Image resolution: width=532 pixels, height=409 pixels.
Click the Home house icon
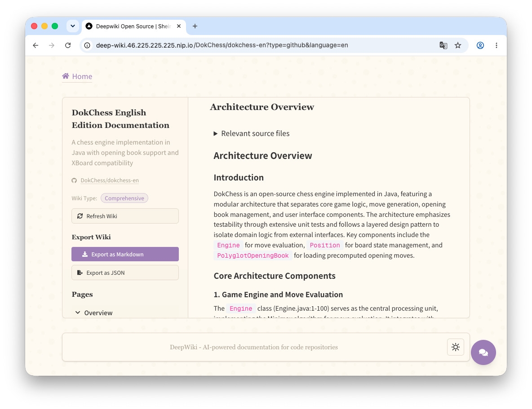click(x=66, y=76)
